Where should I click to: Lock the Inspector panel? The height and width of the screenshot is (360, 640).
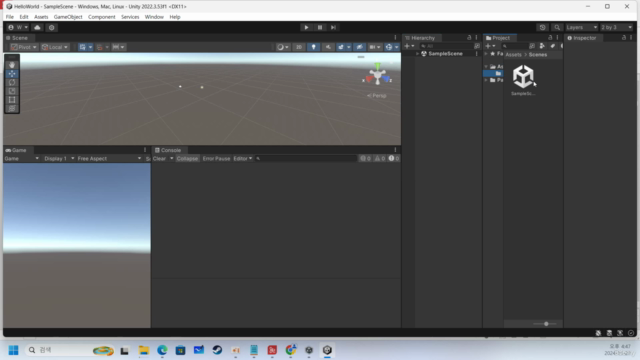tap(624, 38)
